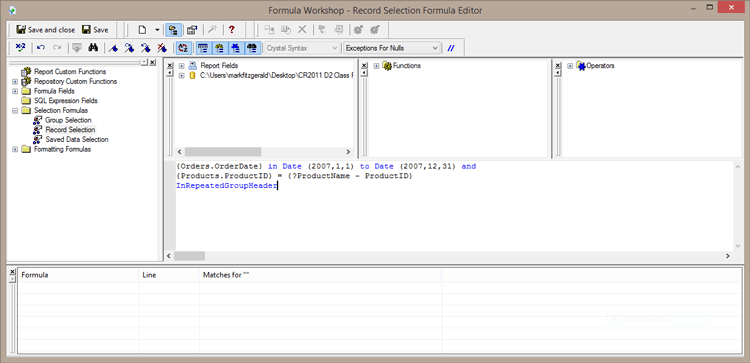This screenshot has width=750, height=363.
Task: Expand the Formatting Formulas folder
Action: (15, 149)
